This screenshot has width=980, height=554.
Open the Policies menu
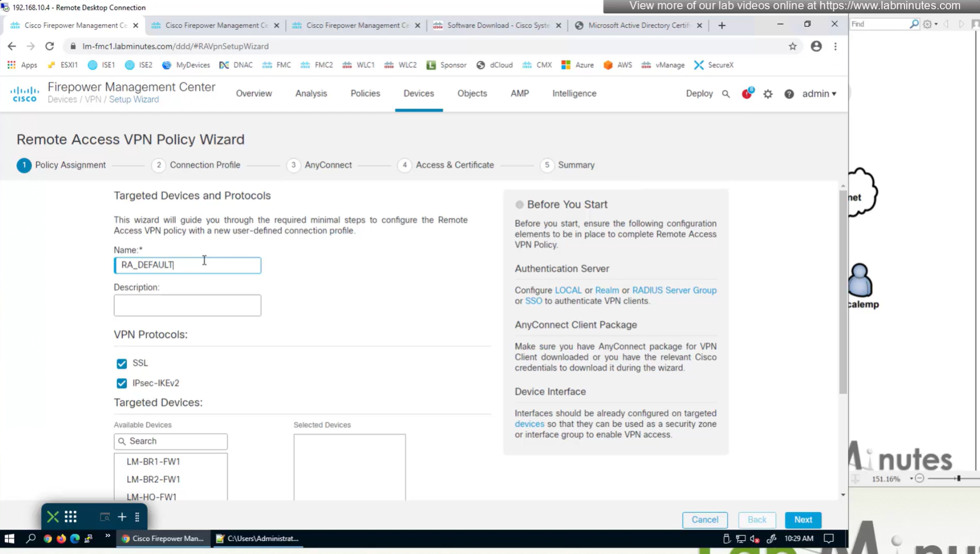coord(365,93)
